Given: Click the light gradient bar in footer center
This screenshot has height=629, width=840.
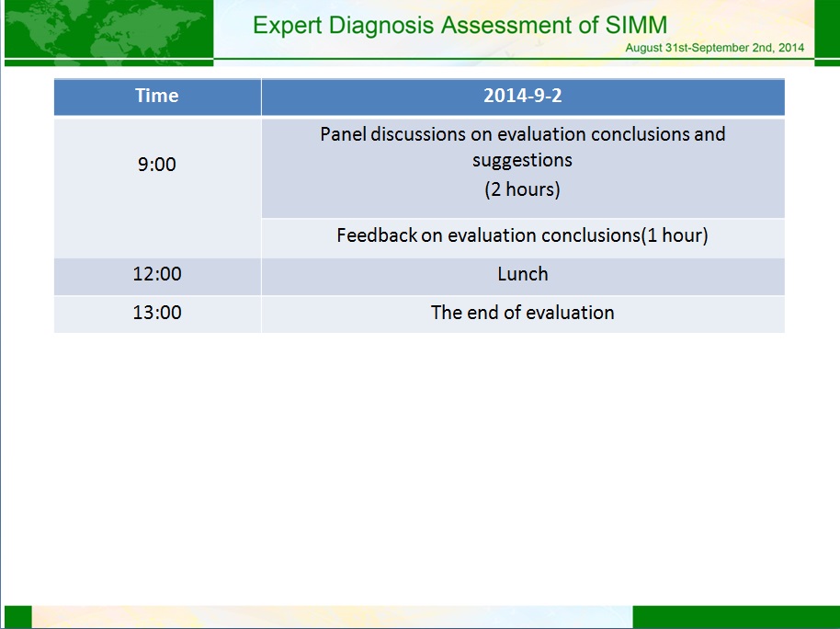Looking at the screenshot, I should point(331,617).
